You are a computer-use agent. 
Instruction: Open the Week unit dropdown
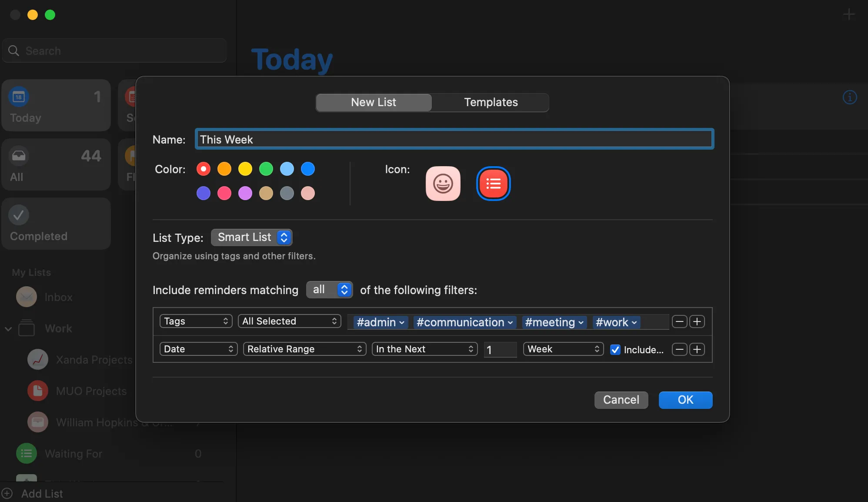click(563, 348)
